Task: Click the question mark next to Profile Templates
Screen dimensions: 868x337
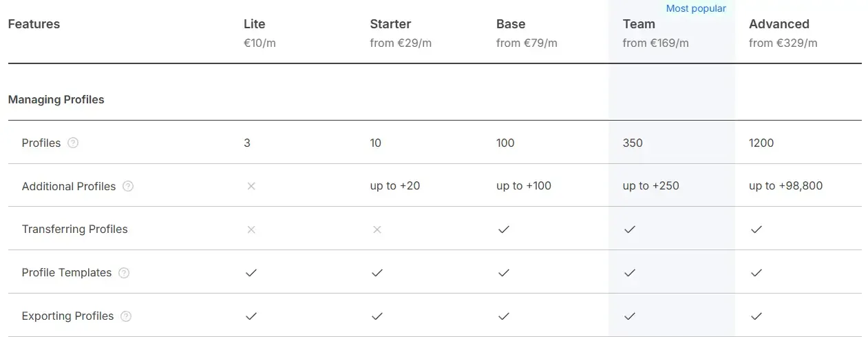Action: click(x=124, y=273)
